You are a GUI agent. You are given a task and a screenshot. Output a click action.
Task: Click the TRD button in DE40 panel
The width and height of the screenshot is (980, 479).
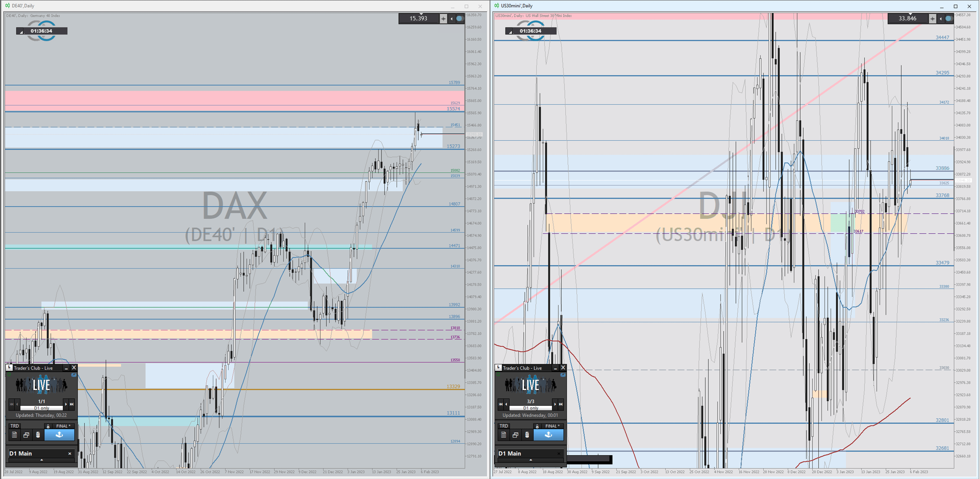click(x=15, y=426)
